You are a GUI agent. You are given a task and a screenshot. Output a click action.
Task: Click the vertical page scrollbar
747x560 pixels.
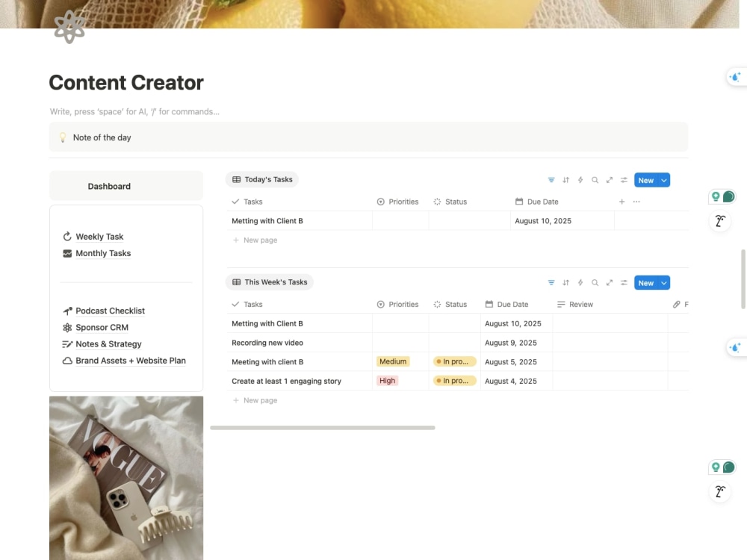click(743, 279)
